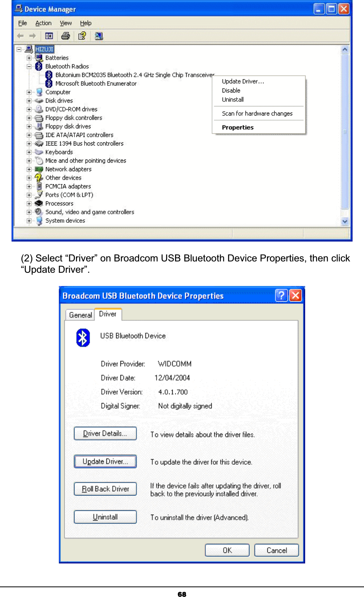Viewport: 364px width, 597px height.
Task: Expand the Sound, video and game controllers node
Action: [x=29, y=212]
